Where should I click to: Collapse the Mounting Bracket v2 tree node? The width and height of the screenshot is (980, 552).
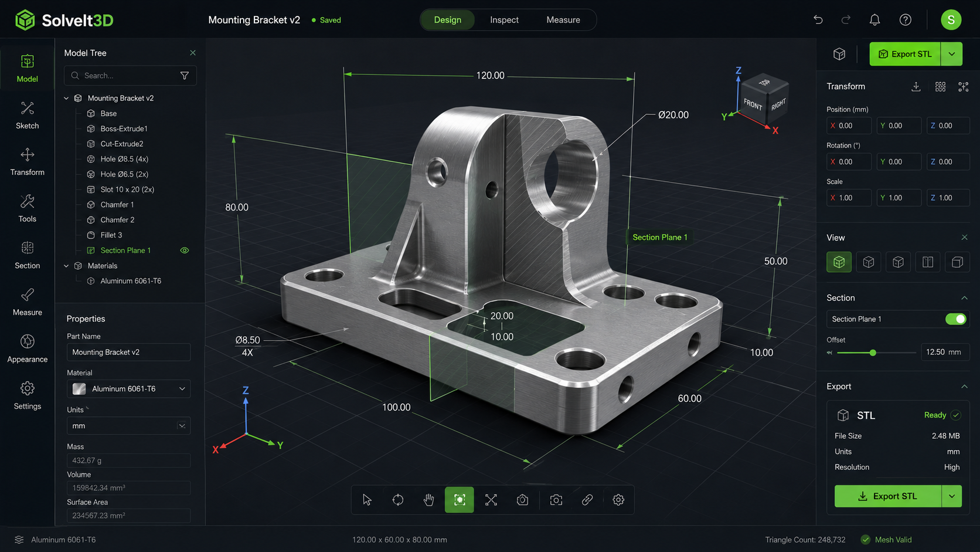(x=66, y=99)
